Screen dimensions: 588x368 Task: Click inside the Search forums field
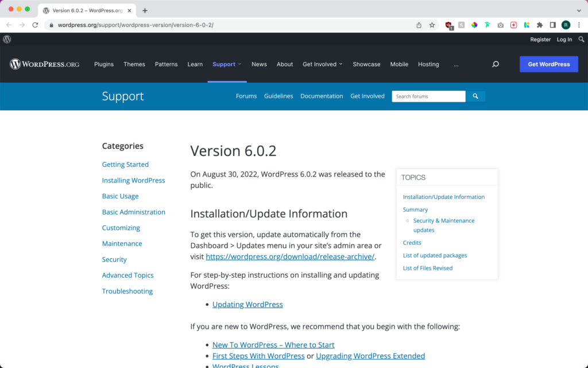428,96
